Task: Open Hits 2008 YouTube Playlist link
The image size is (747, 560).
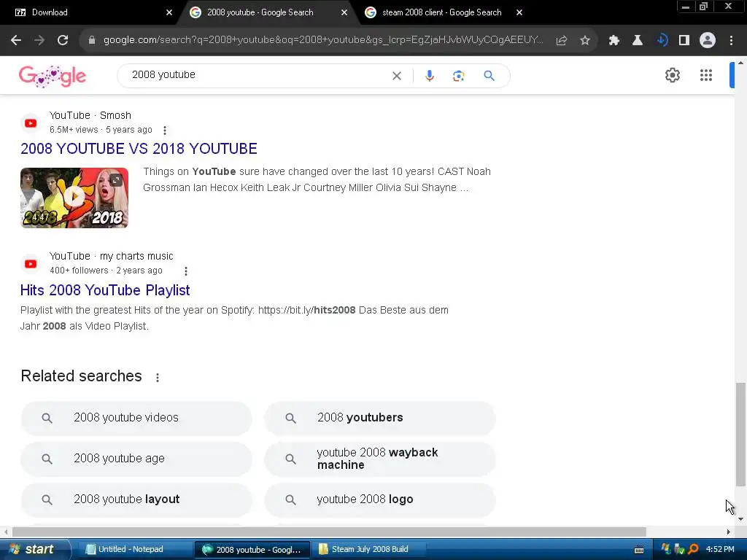Action: click(x=105, y=290)
